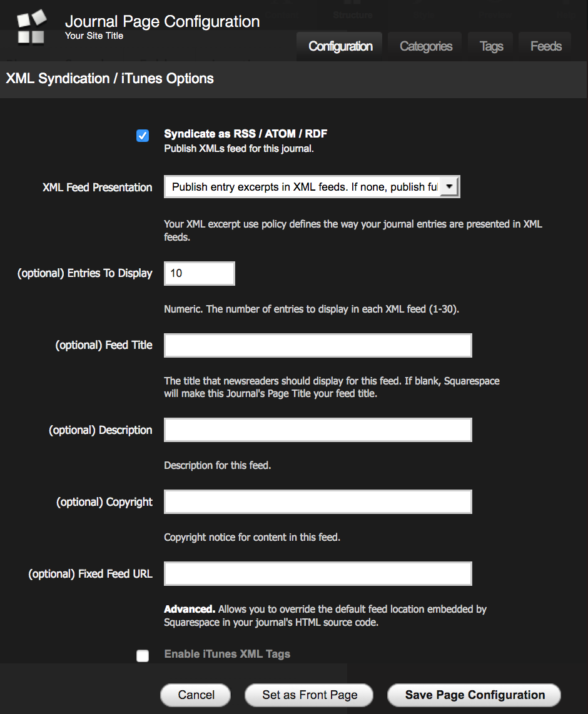Uncheck Syndicate as RSS / ATOM / RDF checkbox
Screen dimensions: 588x714
[143, 136]
